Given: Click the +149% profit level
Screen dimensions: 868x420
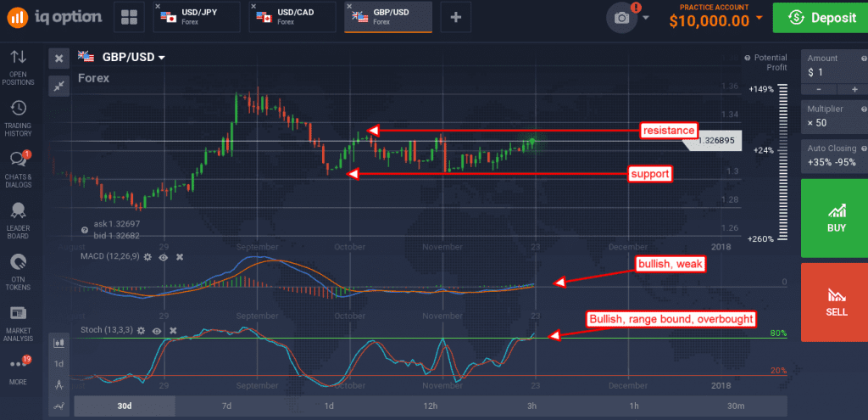Looking at the screenshot, I should click(760, 88).
